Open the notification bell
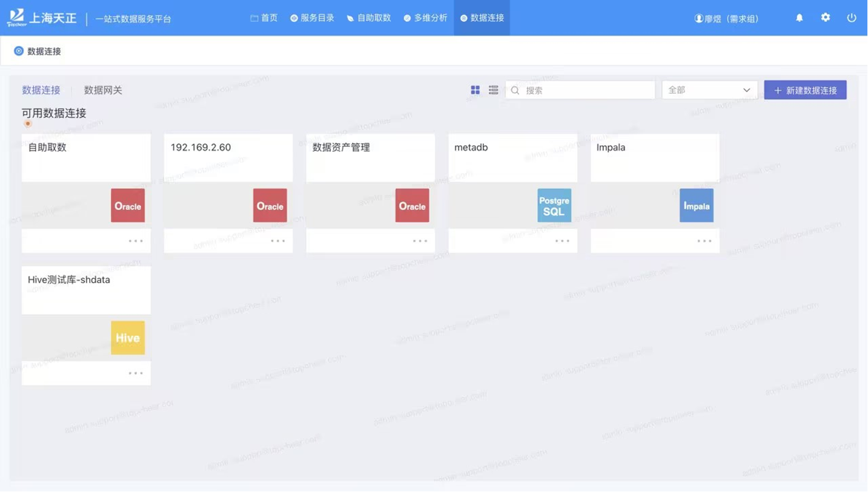This screenshot has height=492, width=868. click(x=799, y=18)
